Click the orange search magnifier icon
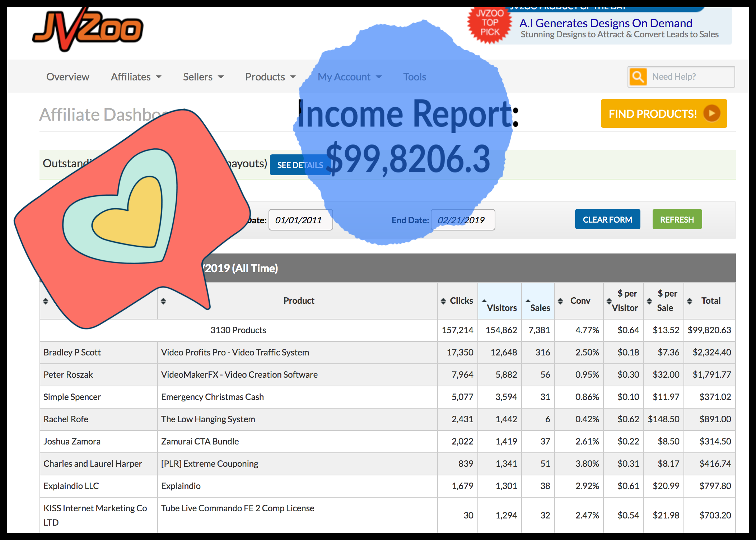Screen dimensions: 756x540 638,76
